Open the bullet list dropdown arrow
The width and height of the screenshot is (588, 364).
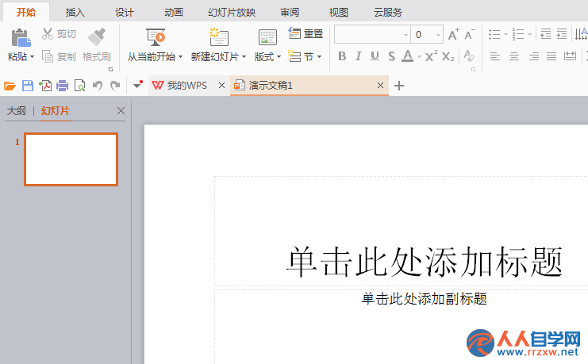coord(505,34)
